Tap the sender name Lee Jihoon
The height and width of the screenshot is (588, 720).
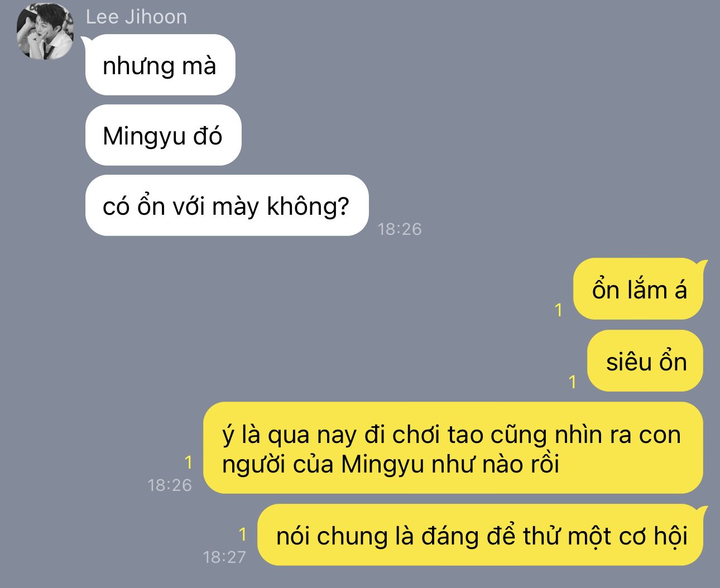coord(136,17)
